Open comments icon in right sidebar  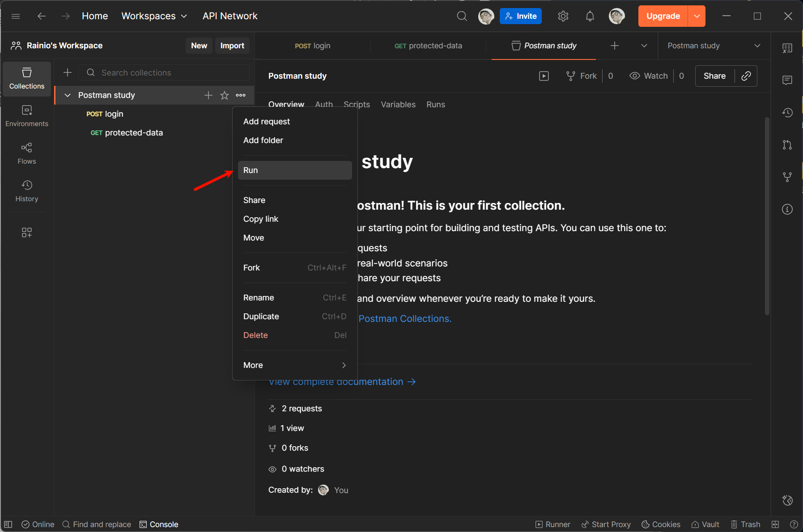pyautogui.click(x=787, y=80)
